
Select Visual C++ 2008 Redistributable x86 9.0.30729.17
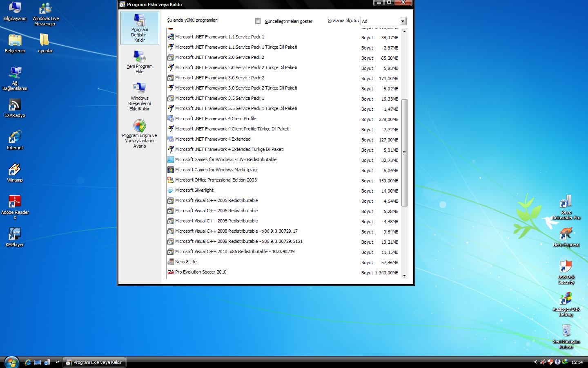[x=283, y=231]
